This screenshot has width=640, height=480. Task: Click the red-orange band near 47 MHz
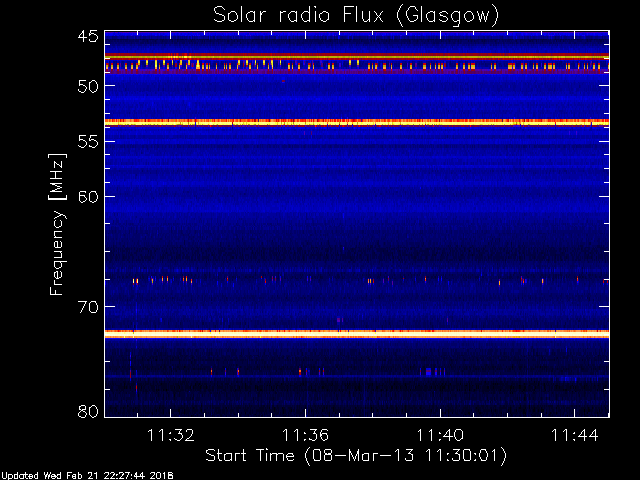coord(357,56)
